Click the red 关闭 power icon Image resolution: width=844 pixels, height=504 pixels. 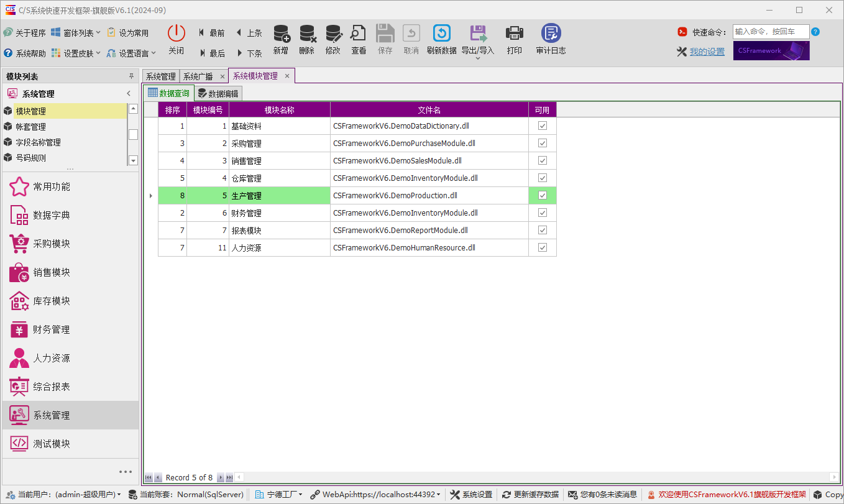pos(177,34)
